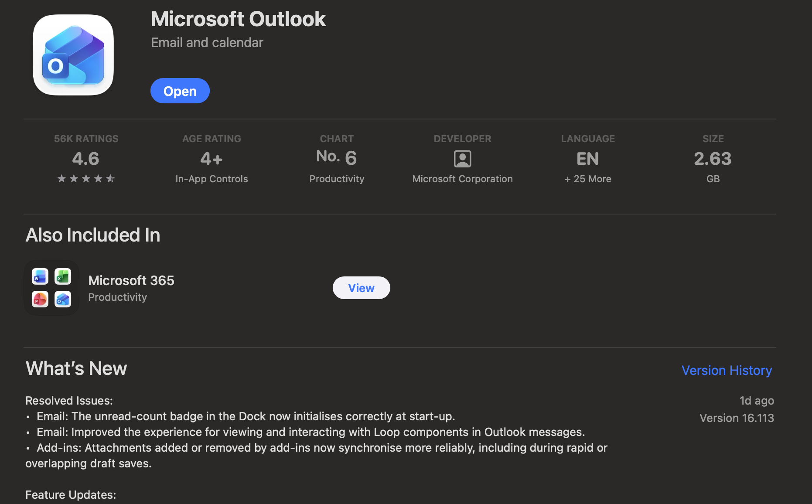Click the 56K Ratings label
The image size is (812, 504).
coord(86,139)
